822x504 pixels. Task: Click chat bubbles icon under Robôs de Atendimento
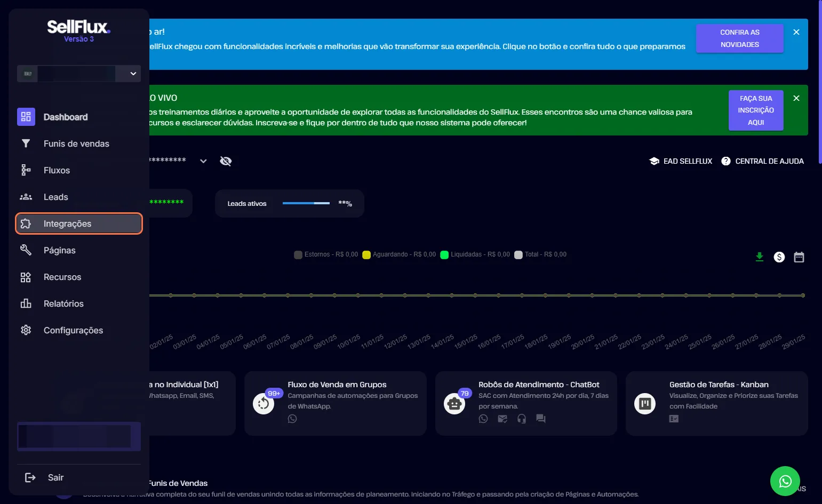[541, 419]
